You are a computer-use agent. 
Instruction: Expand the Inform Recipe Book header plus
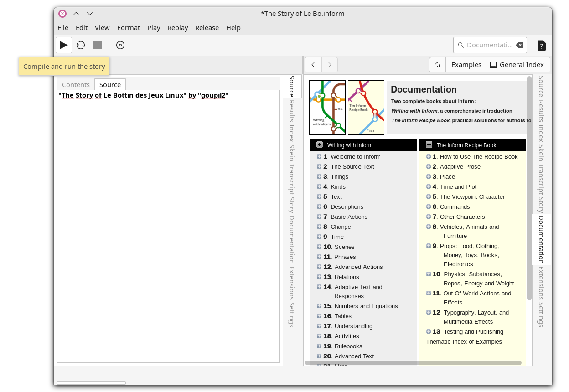pyautogui.click(x=429, y=145)
